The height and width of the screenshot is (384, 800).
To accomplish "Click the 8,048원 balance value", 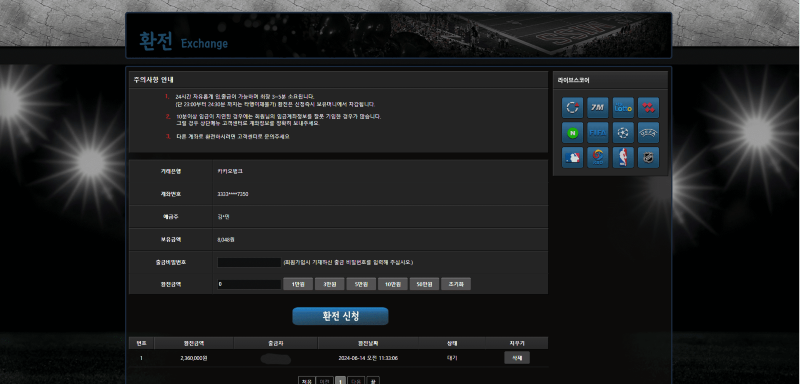I will 226,239.
